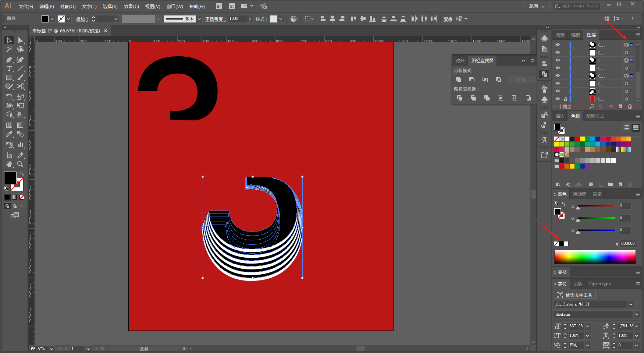
Task: Pick the Eyedropper tool
Action: pos(9,134)
